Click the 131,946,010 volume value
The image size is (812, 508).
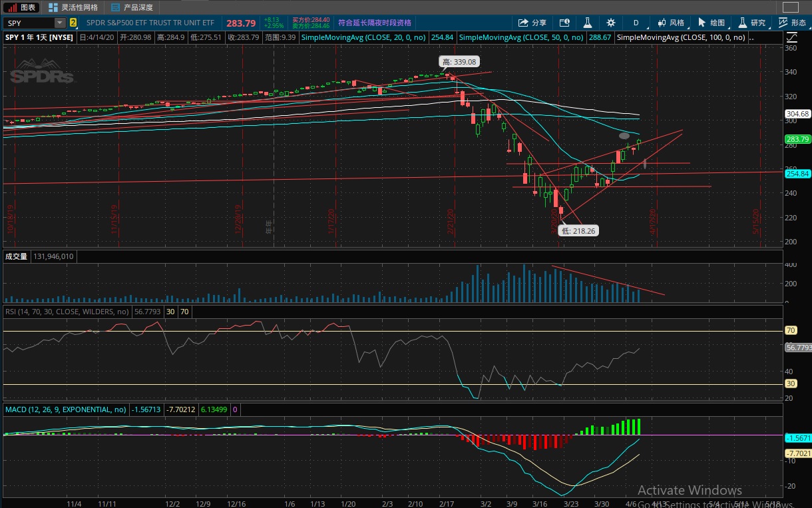coord(53,256)
